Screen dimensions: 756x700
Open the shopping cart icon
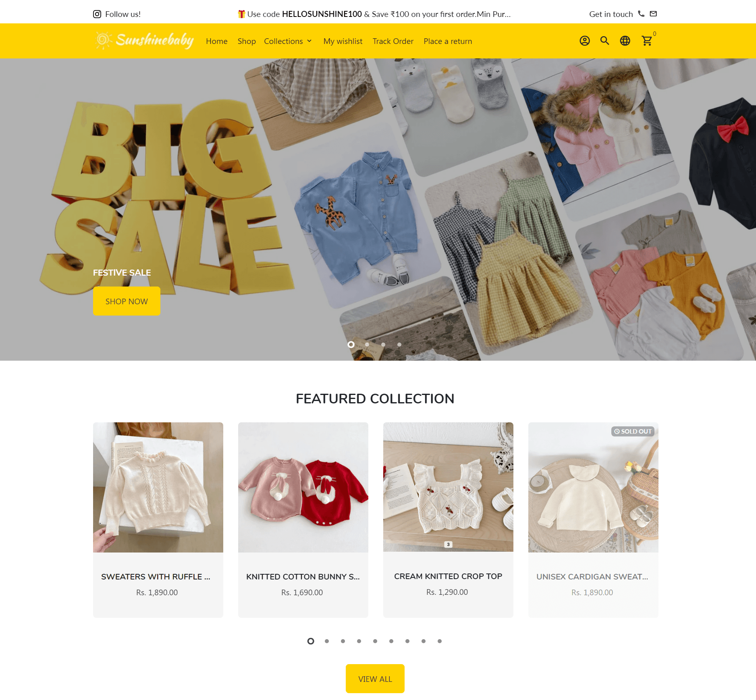647,41
